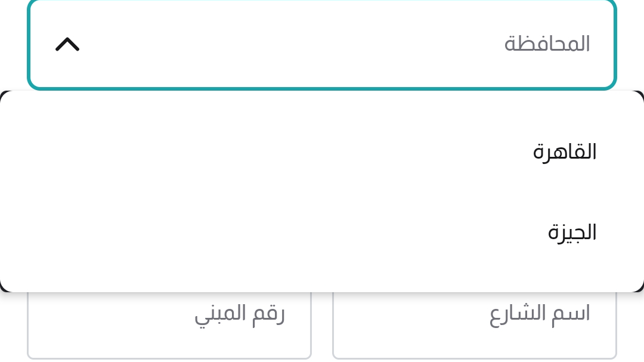
Task: Close the governorate options with the caret
Action: 67,44
